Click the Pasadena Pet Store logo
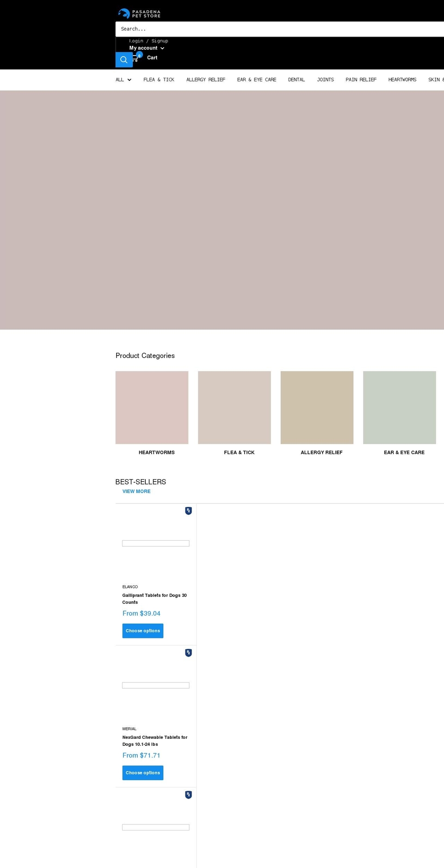The height and width of the screenshot is (868, 444). pos(139,13)
